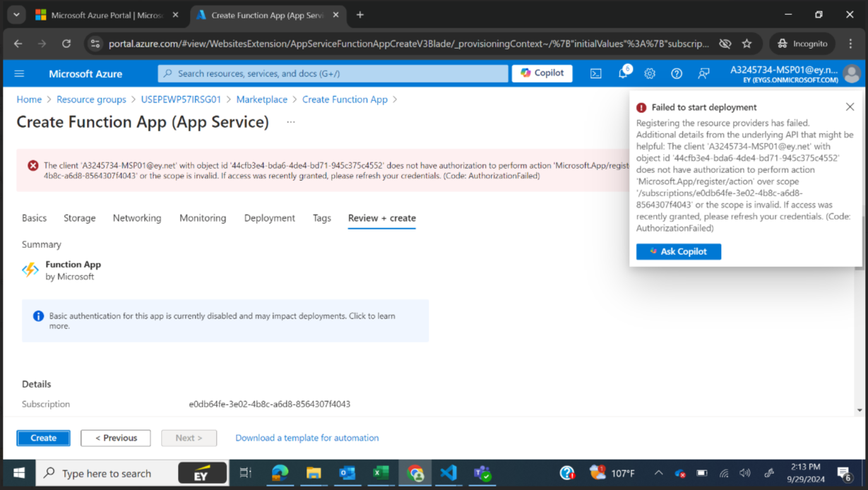Image resolution: width=868 pixels, height=490 pixels.
Task: Open Outlook from the taskbar
Action: pyautogui.click(x=347, y=473)
